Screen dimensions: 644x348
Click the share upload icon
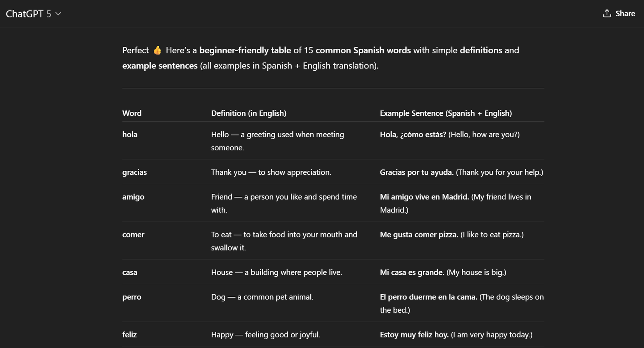pyautogui.click(x=607, y=13)
